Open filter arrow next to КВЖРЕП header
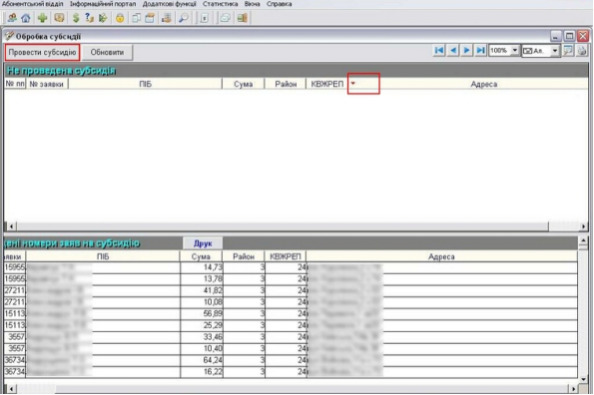Image resolution: width=594 pixels, height=395 pixels. point(353,83)
